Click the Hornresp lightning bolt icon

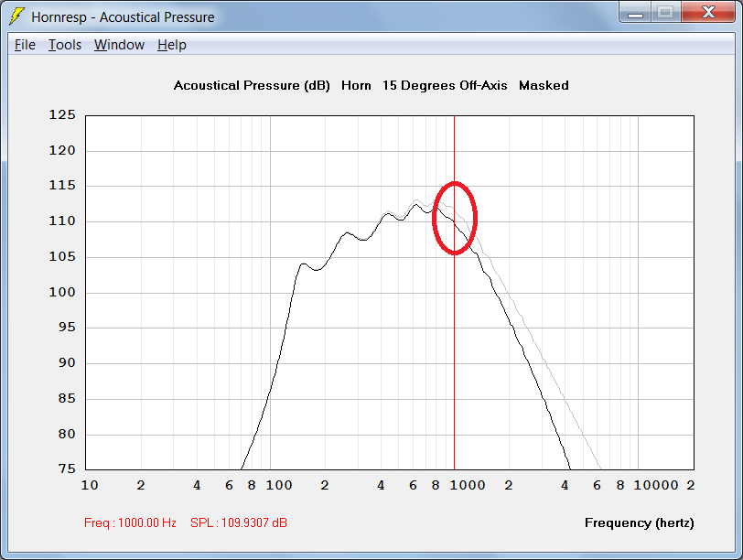[16, 16]
